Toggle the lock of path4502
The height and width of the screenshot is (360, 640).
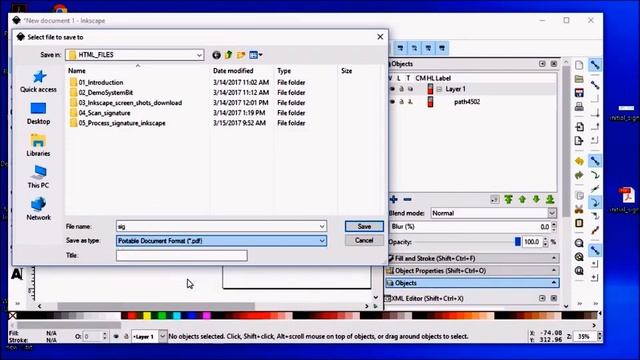(x=401, y=102)
